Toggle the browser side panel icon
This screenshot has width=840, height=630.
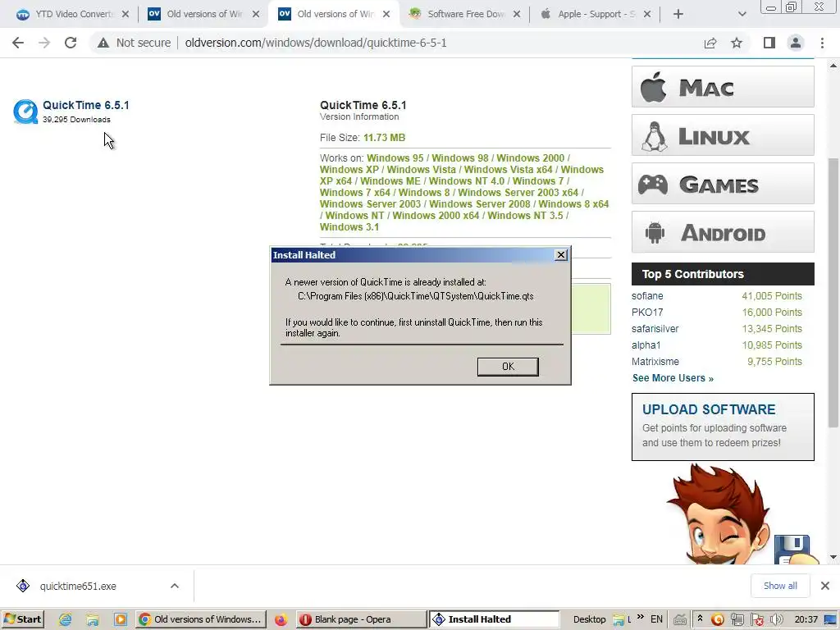769,43
